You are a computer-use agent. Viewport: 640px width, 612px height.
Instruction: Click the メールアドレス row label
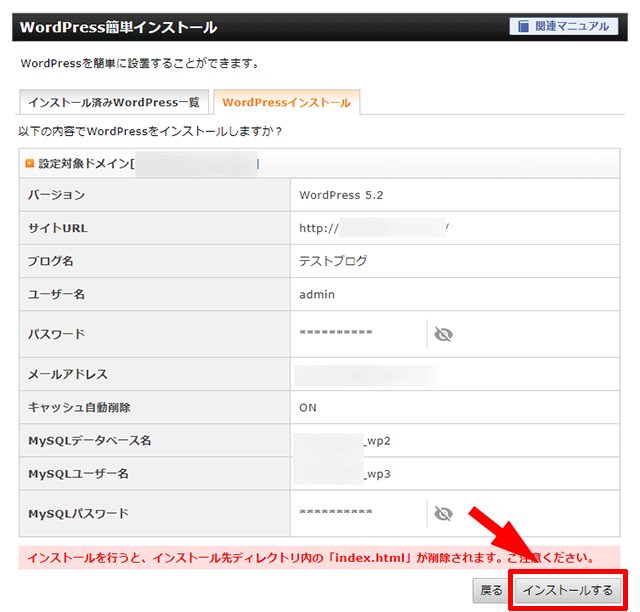(x=68, y=374)
